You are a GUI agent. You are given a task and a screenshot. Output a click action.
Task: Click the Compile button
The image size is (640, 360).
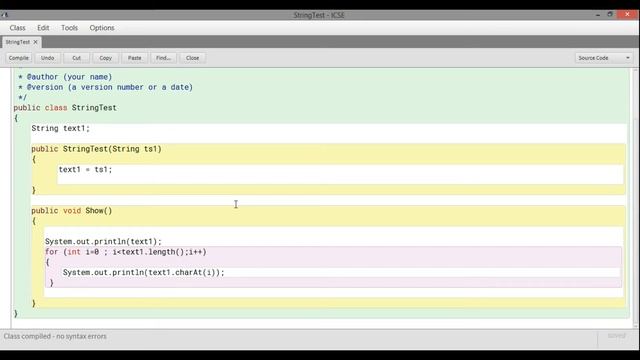(x=19, y=58)
